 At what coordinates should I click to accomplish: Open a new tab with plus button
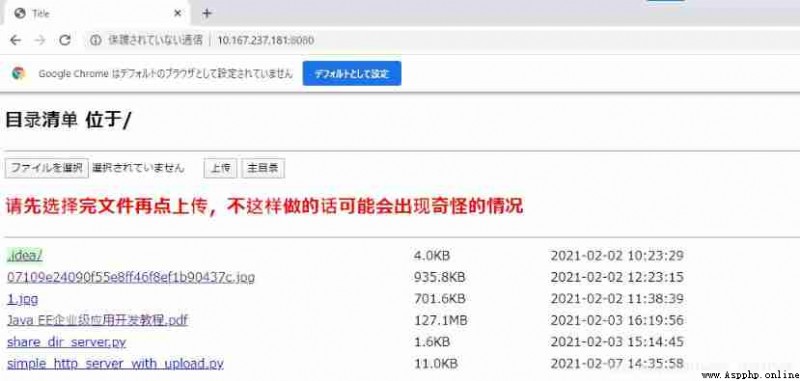pyautogui.click(x=207, y=13)
